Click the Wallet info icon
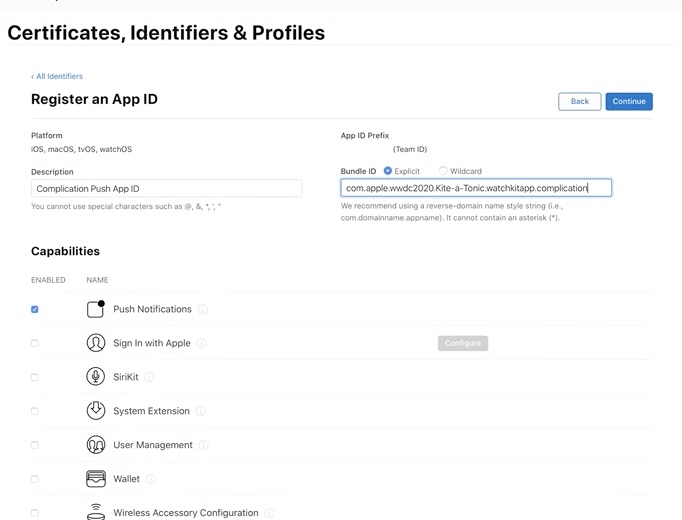Viewport: 682px width, 520px height. click(x=151, y=479)
